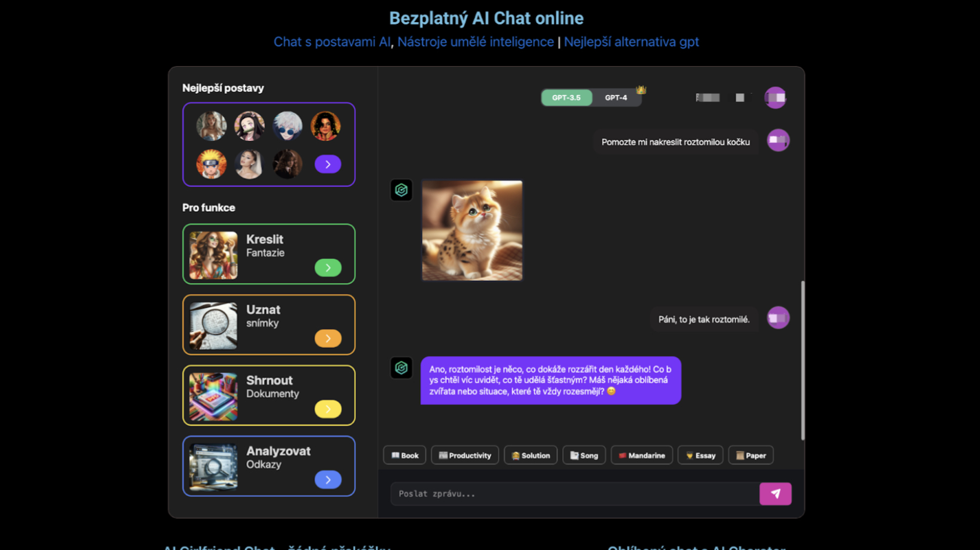Select the Naruto character avatar
Viewport: 980px width, 550px height.
pos(212,164)
